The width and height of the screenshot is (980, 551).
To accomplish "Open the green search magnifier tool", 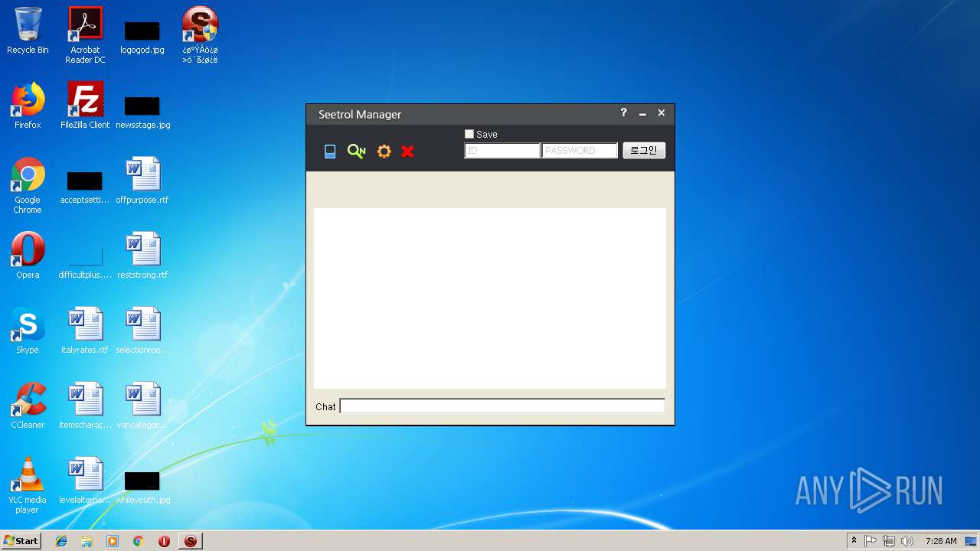I will pos(356,152).
